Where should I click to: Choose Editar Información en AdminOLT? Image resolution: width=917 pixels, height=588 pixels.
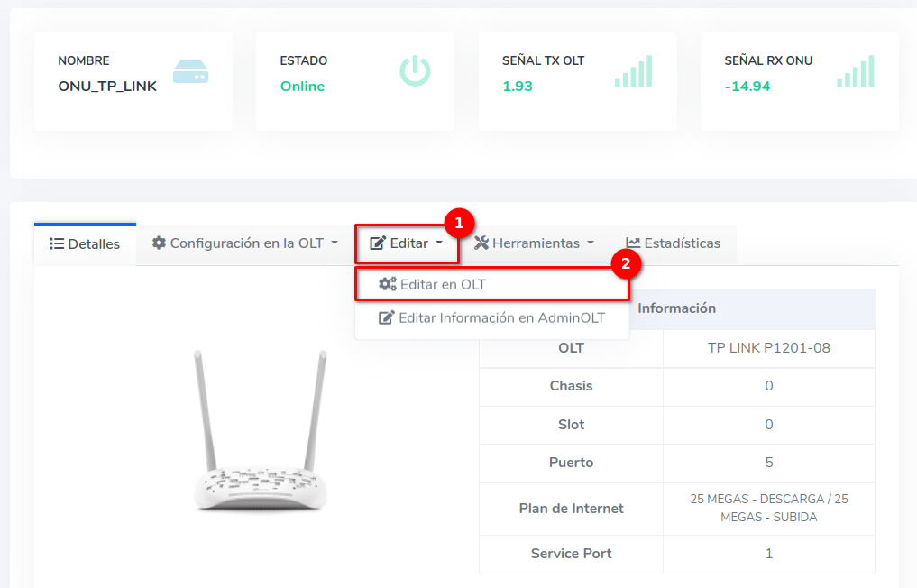(501, 317)
